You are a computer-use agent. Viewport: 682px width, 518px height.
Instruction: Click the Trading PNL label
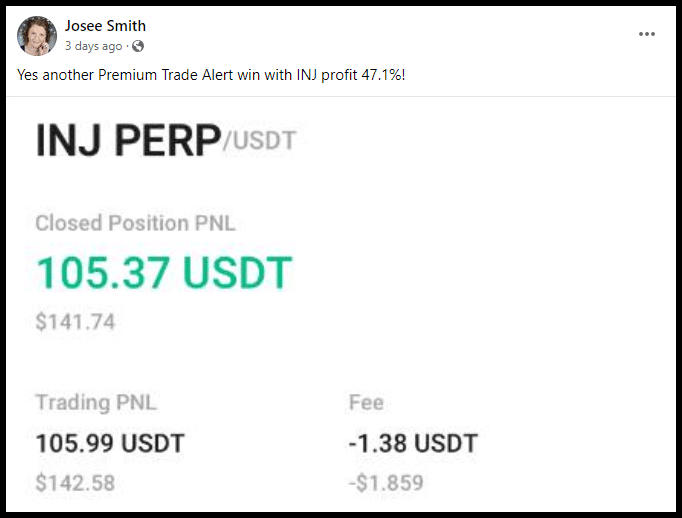[96, 403]
